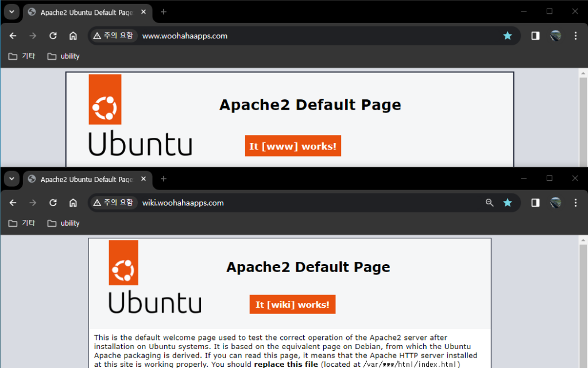
Task: Select Apache2 Ubuntu Default Page tab in top window
Action: pos(87,13)
